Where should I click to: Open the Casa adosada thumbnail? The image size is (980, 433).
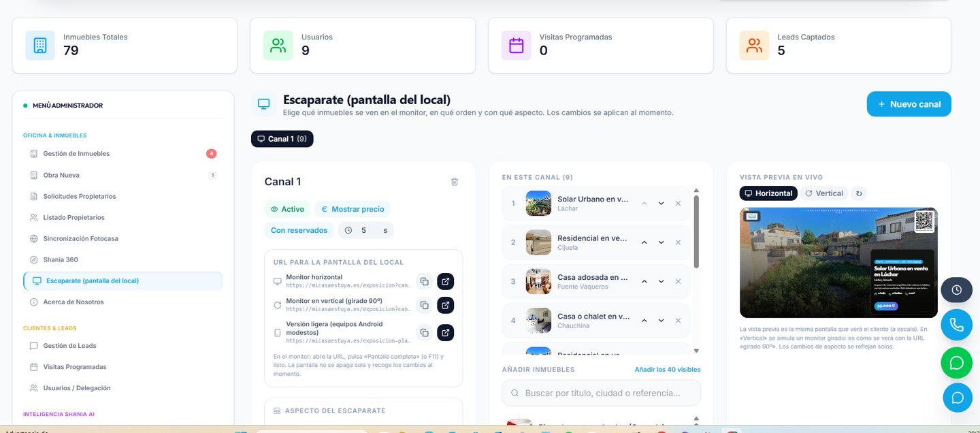tap(538, 281)
